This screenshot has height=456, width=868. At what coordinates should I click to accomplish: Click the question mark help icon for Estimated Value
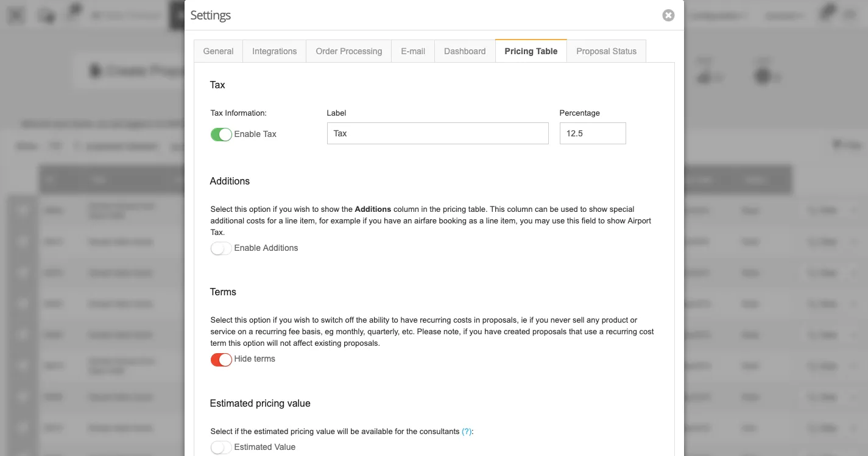pos(467,431)
